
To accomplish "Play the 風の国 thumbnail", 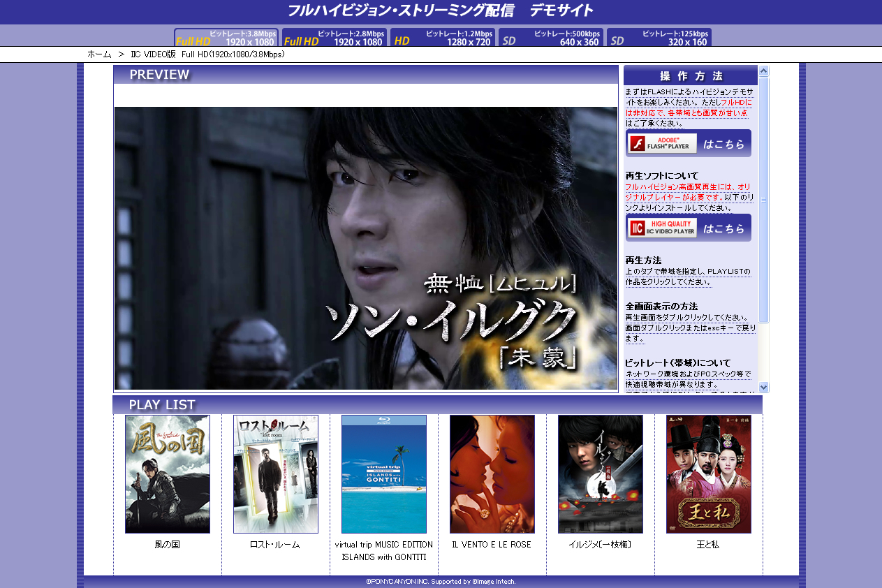I will click(168, 474).
